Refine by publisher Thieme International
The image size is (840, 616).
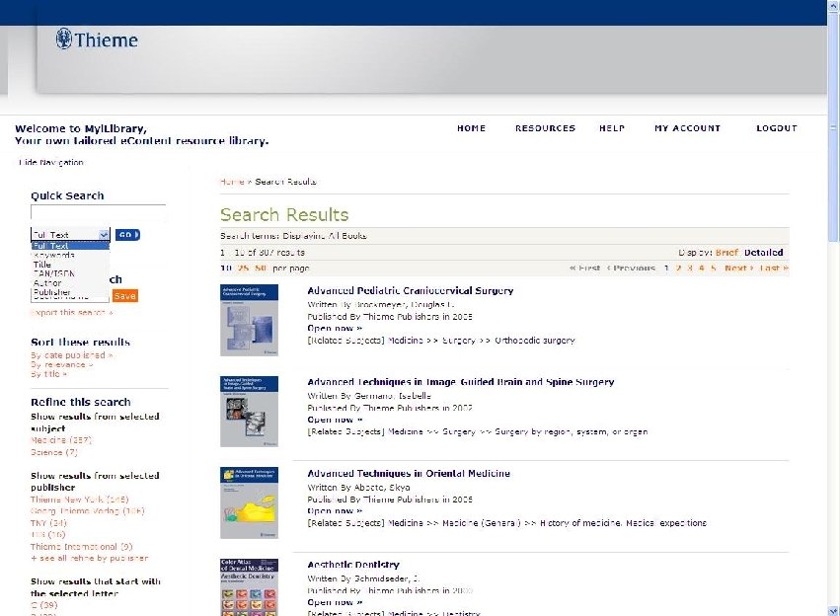81,546
